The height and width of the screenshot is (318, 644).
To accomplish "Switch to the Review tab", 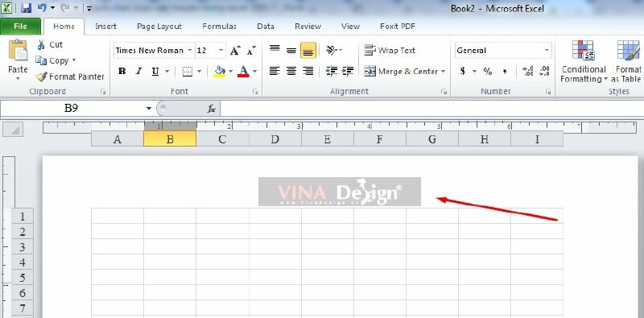I will coord(308,27).
